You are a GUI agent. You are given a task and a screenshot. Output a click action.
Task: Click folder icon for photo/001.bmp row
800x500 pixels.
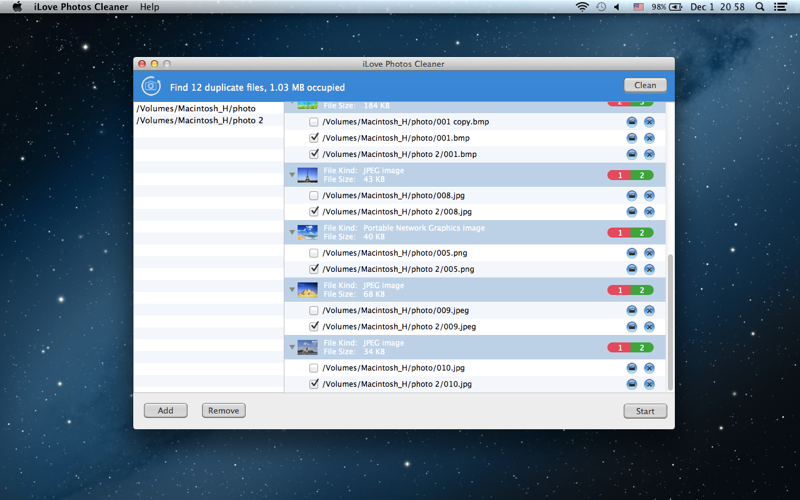click(x=632, y=138)
